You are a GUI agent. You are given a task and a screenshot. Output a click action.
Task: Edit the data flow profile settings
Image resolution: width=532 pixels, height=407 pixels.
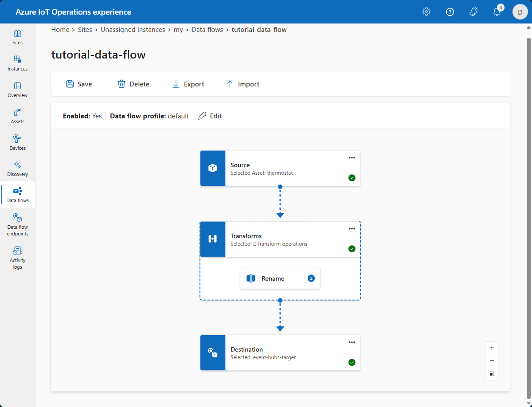[210, 116]
